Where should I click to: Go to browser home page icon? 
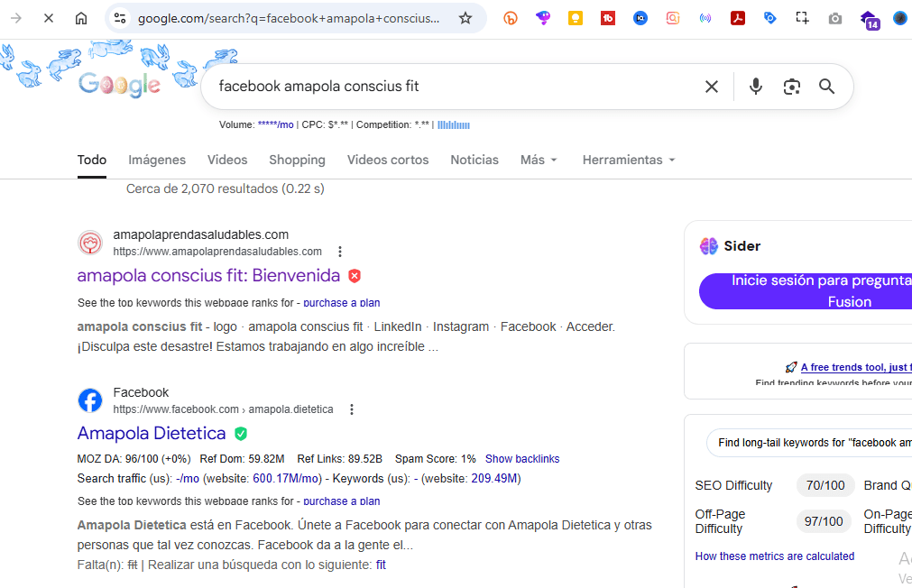(x=81, y=18)
